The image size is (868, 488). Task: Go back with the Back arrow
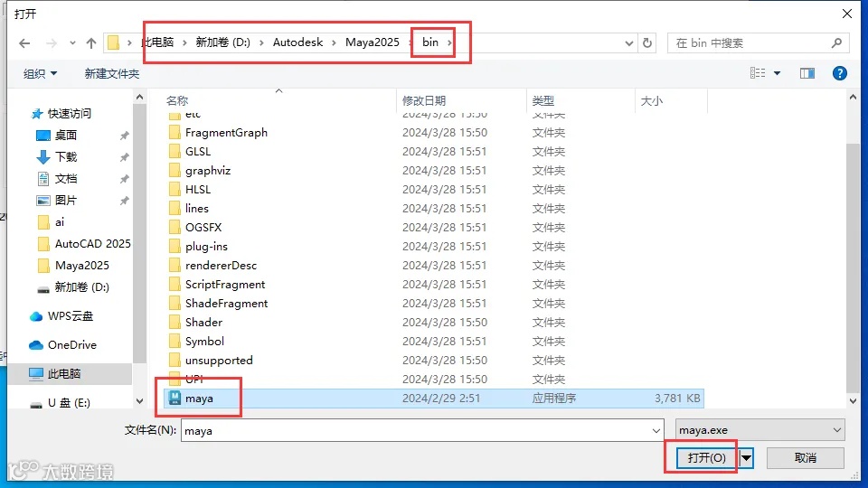[x=24, y=43]
